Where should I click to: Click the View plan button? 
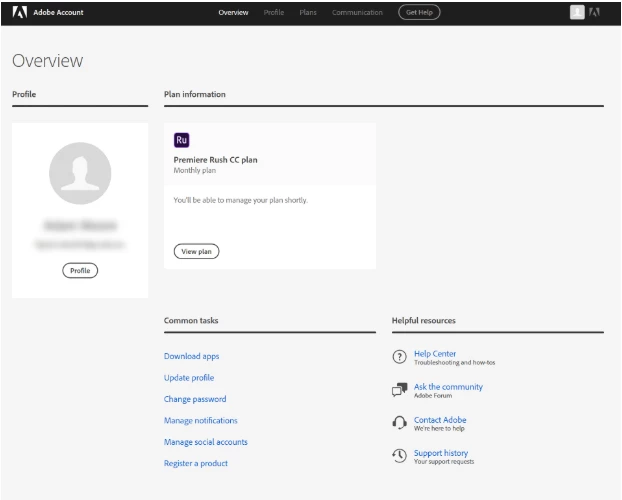coord(196,252)
